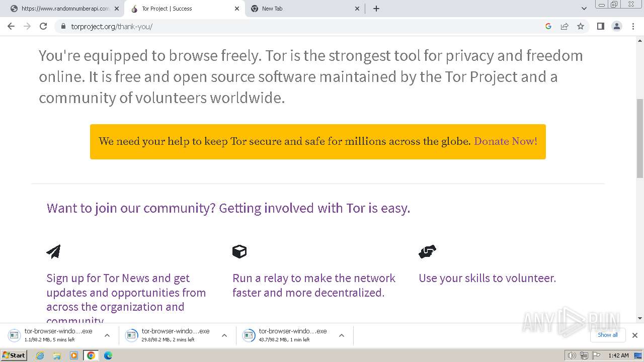The height and width of the screenshot is (362, 644).
Task: Open Sign up for Tor News link
Action: 126,299
